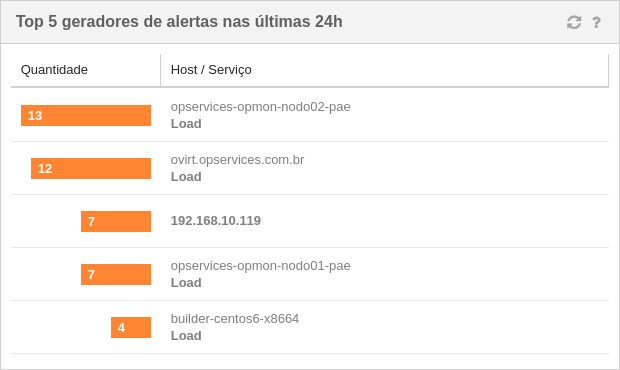Click the bar with 7 alerts for 192.168.10.119
This screenshot has width=620, height=370.
click(116, 221)
